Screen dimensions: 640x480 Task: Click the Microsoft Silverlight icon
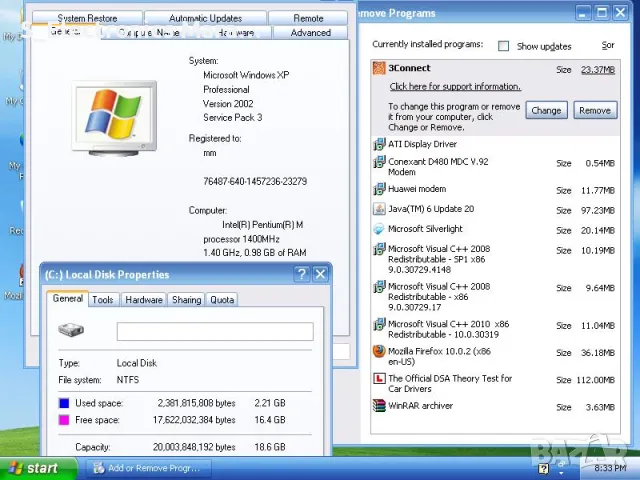[x=379, y=229]
